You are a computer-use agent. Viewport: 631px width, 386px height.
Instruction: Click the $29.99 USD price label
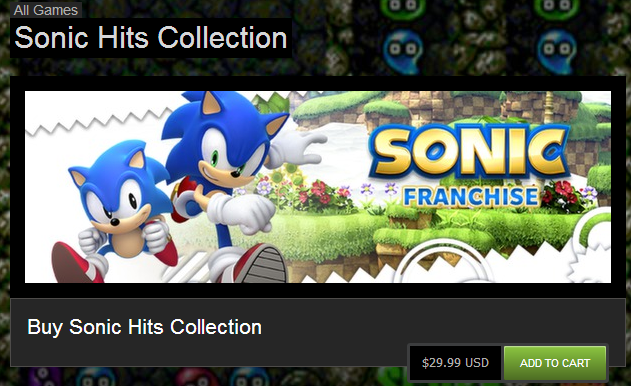coord(455,363)
